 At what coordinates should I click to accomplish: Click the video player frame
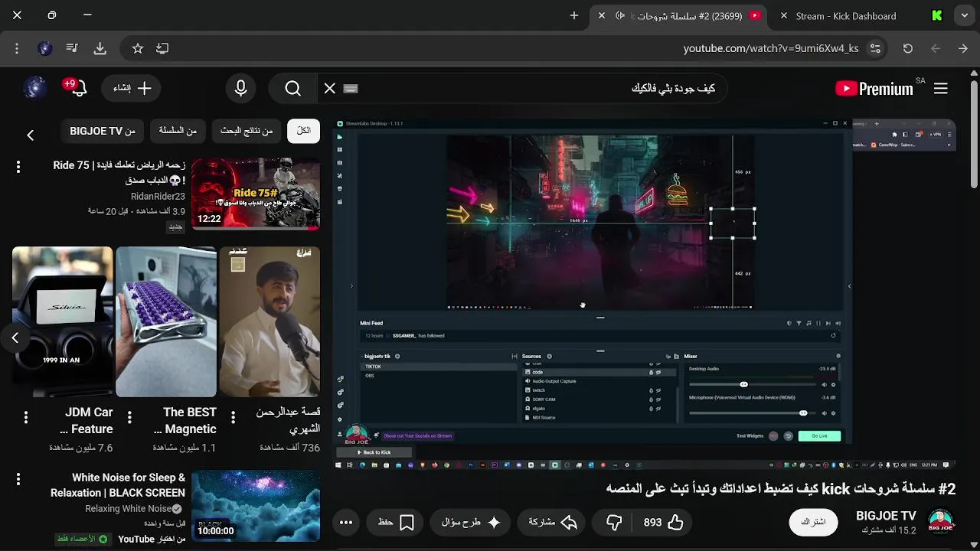tap(645, 294)
